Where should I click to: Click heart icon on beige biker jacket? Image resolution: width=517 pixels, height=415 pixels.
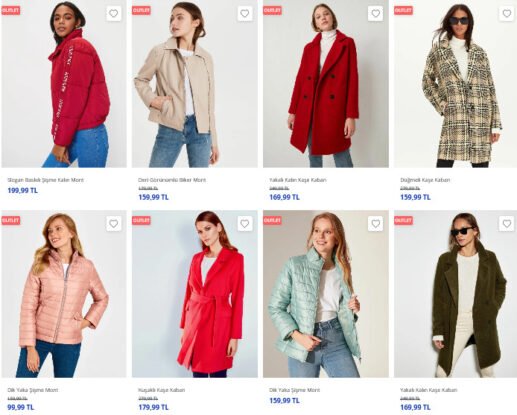pos(245,14)
